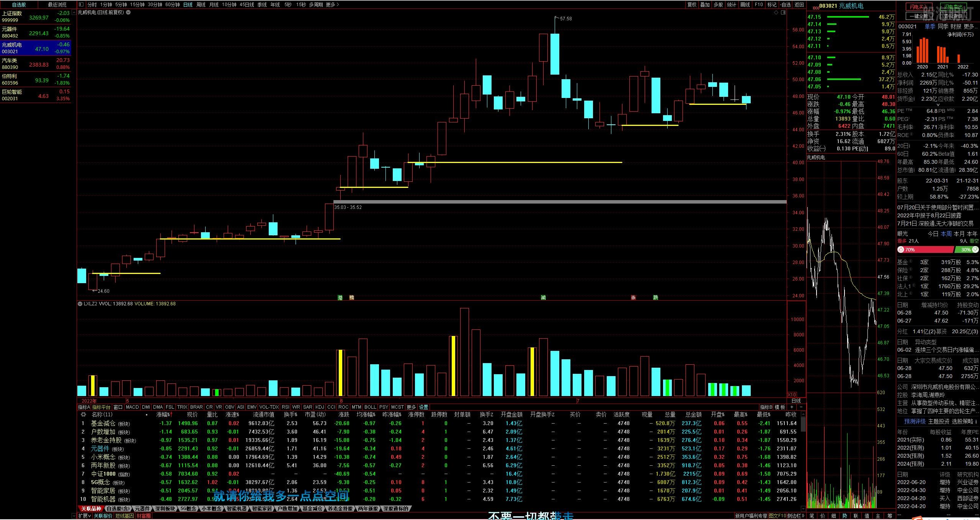Open the 多周期 multi-period menu
The image size is (980, 520).
[x=316, y=5]
